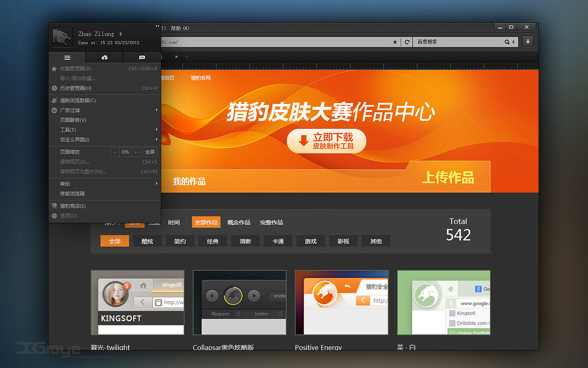Select the hamburger menu tab
Screen dimensions: 588x368
[x=67, y=57]
